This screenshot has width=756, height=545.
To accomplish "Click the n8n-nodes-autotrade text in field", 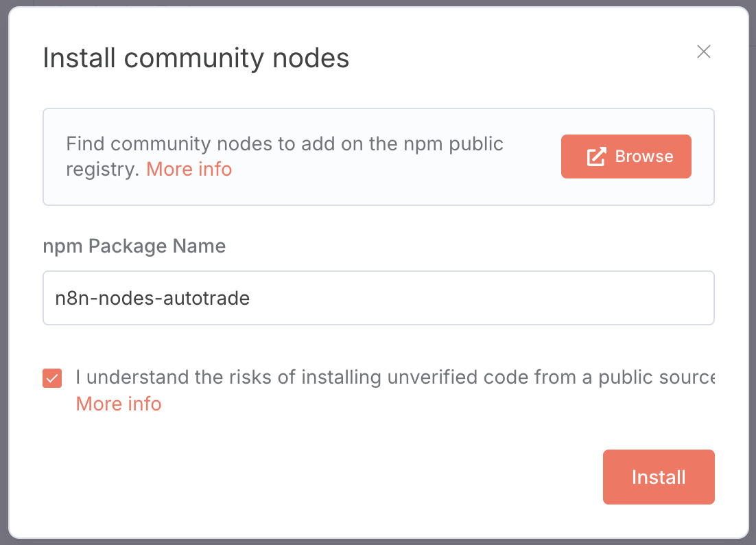I will click(x=152, y=299).
